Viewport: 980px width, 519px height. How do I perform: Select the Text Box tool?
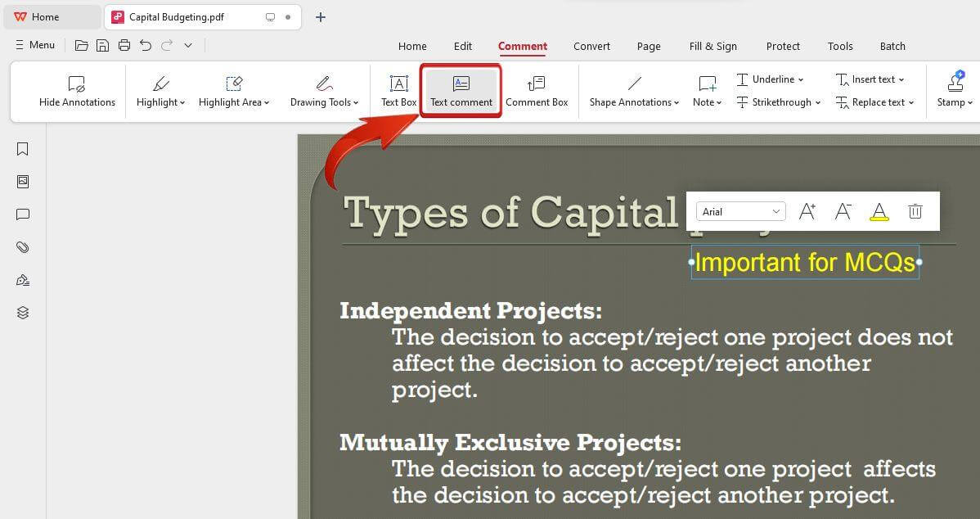398,91
